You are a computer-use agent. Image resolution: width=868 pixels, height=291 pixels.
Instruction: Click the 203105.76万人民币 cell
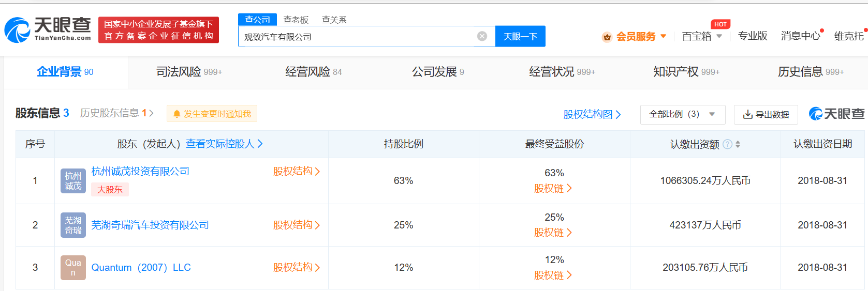coord(705,267)
